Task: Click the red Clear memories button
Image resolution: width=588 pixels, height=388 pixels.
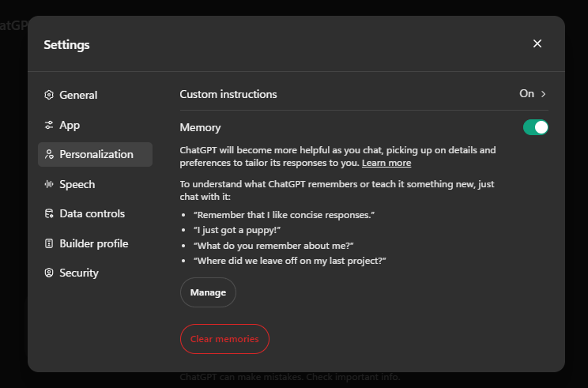Action: tap(224, 339)
